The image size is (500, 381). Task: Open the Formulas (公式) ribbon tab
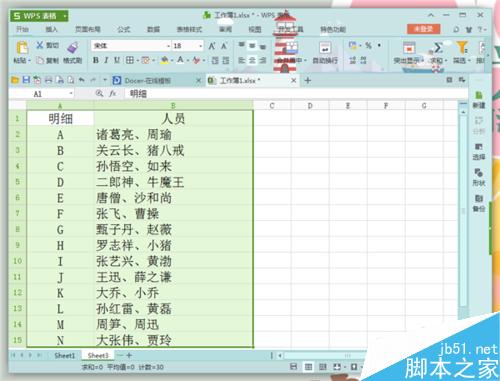coord(124,29)
